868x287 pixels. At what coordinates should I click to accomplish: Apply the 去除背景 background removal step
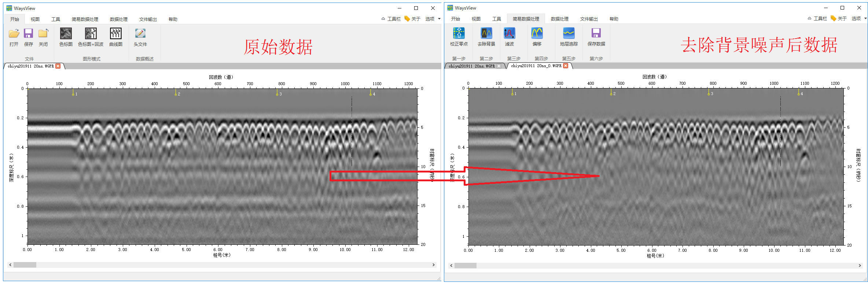[486, 36]
